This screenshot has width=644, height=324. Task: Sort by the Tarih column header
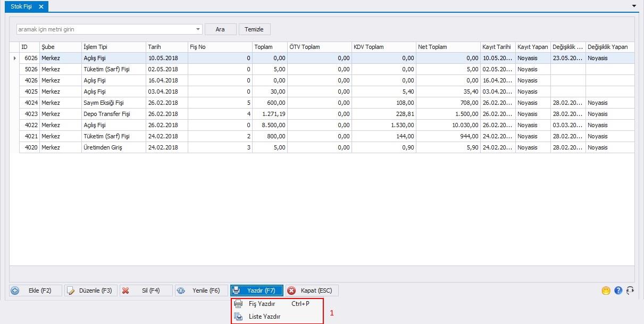tap(167, 47)
